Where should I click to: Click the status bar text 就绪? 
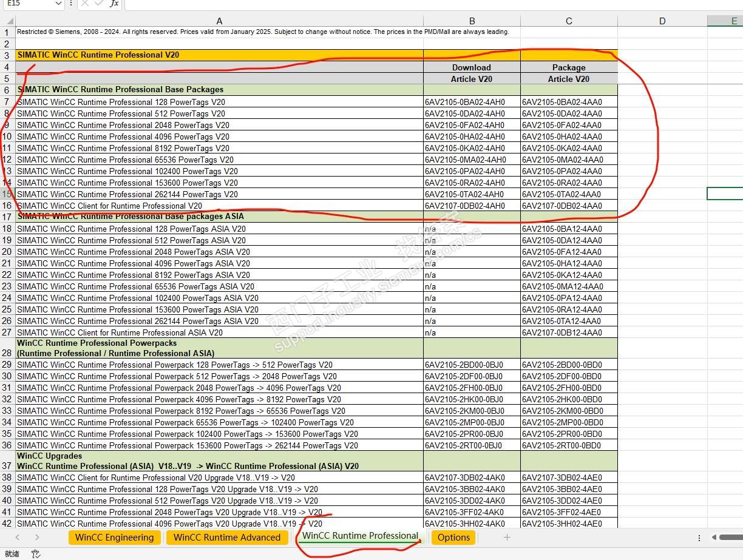12,553
